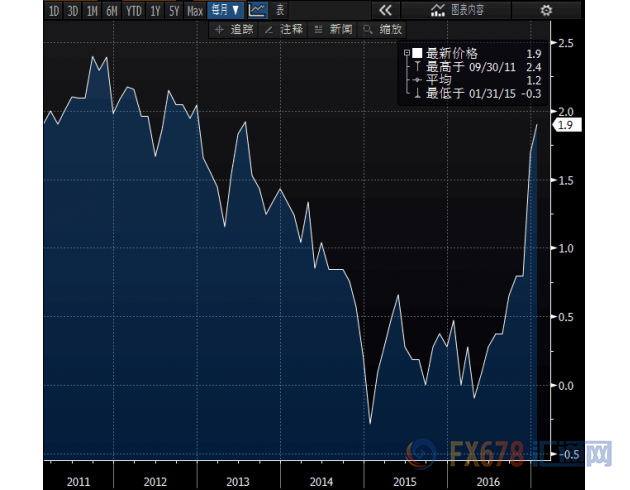The height and width of the screenshot is (490, 630).
Task: Activate the 缩放 zoom magnifier tool
Action: tap(385, 30)
